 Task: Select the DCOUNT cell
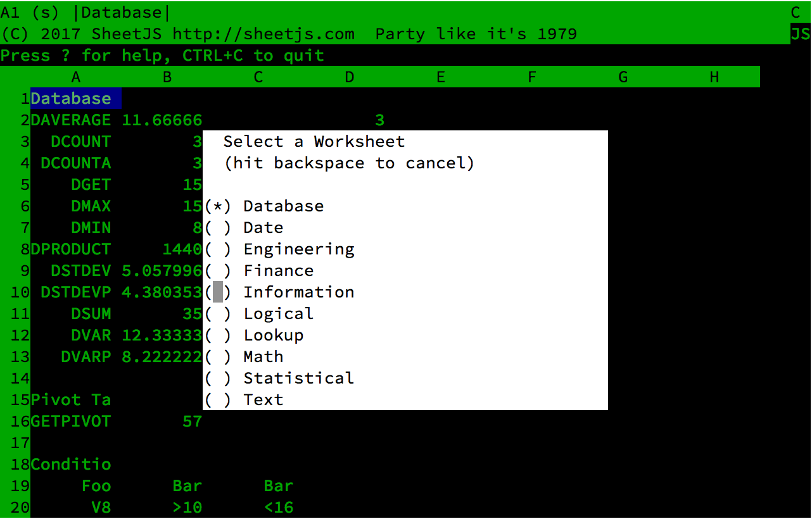[81, 142]
